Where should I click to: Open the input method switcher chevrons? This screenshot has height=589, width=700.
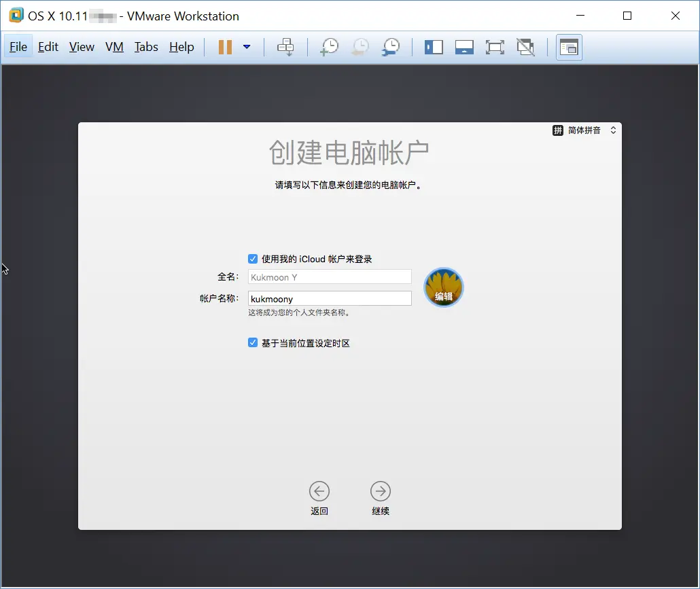coord(613,130)
